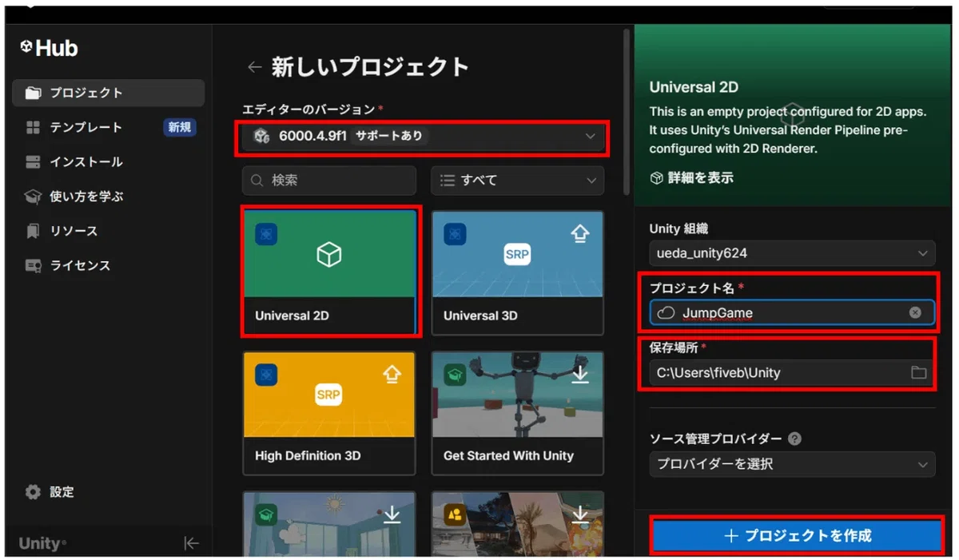Click the Universal 3D core badge icon
Image resolution: width=959 pixels, height=560 pixels.
pyautogui.click(x=455, y=234)
